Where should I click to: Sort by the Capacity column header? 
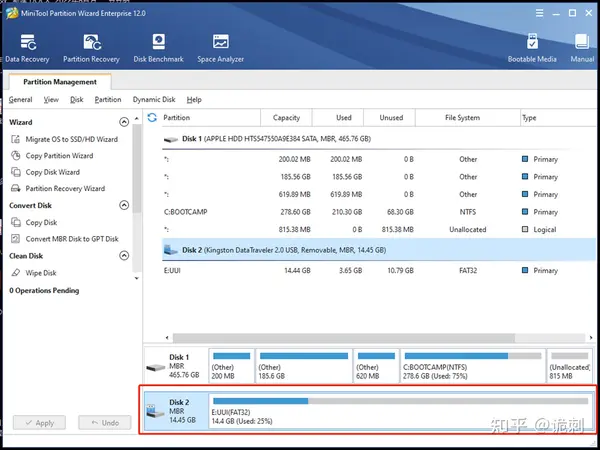pos(286,117)
